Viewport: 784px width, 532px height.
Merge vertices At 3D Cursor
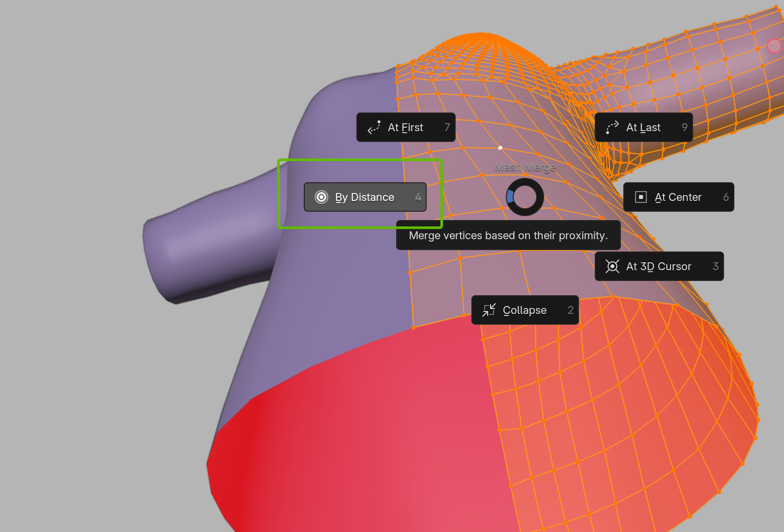(x=659, y=266)
